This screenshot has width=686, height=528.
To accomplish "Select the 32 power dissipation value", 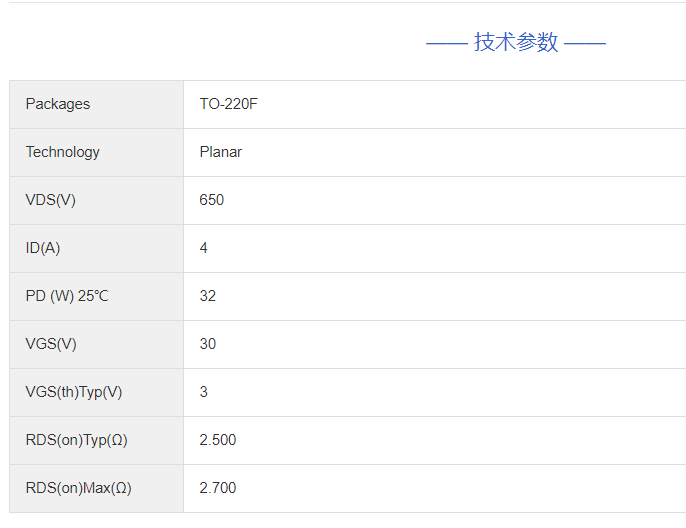I will click(207, 296).
